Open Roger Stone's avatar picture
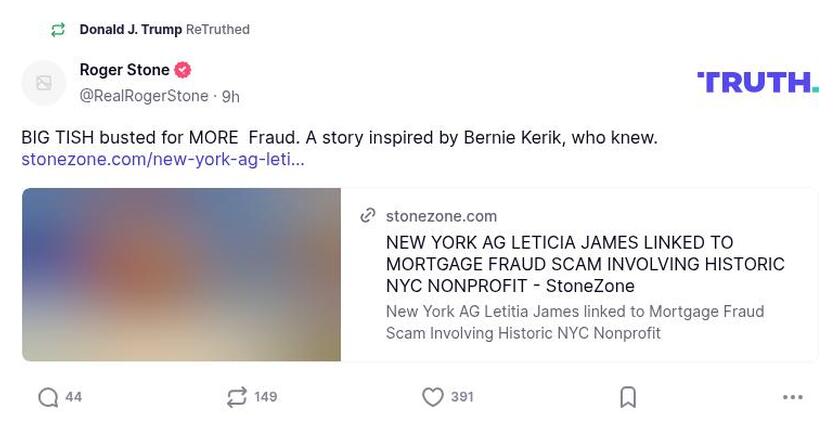The height and width of the screenshot is (441, 840). pyautogui.click(x=44, y=83)
